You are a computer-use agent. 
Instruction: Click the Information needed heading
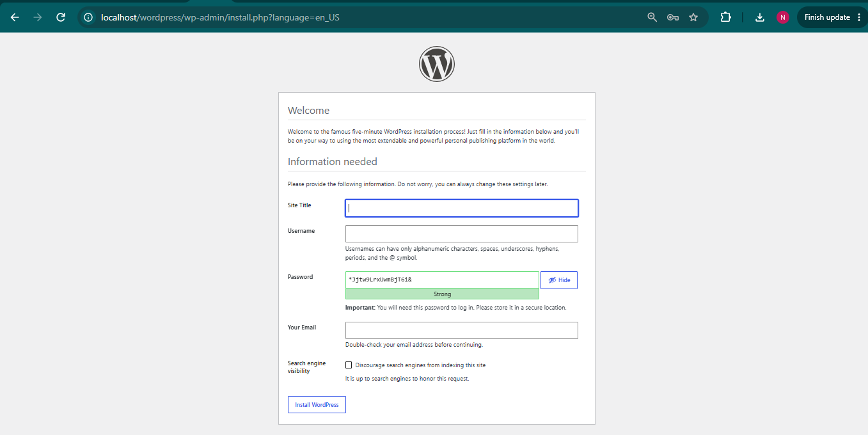[x=333, y=162]
